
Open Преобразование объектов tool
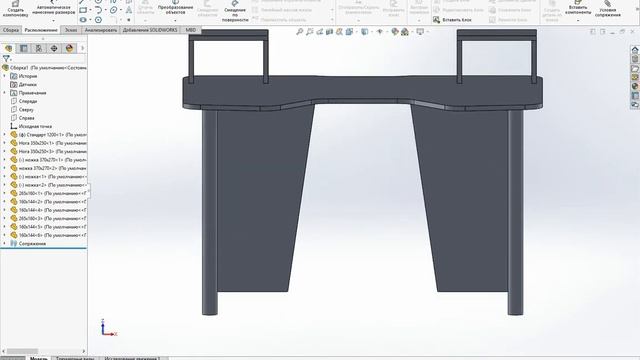[176, 8]
